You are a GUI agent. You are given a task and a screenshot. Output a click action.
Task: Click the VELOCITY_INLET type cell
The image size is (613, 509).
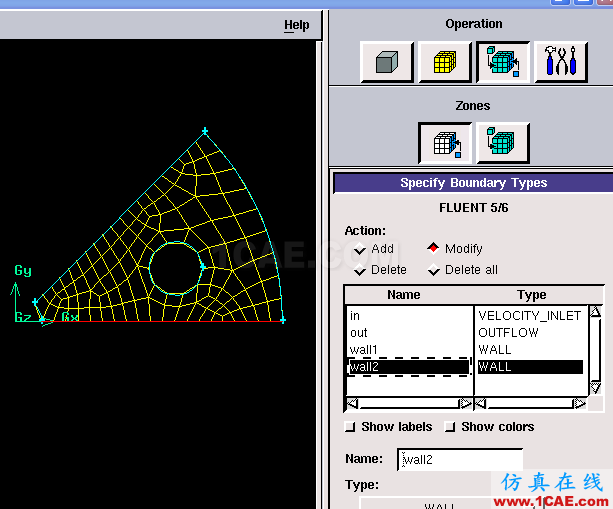[529, 315]
